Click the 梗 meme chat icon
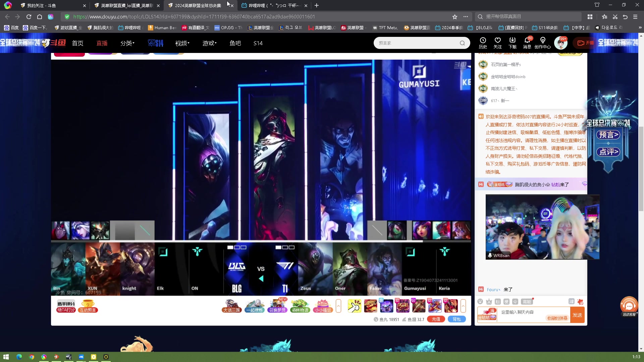644x362 pixels. (506, 301)
